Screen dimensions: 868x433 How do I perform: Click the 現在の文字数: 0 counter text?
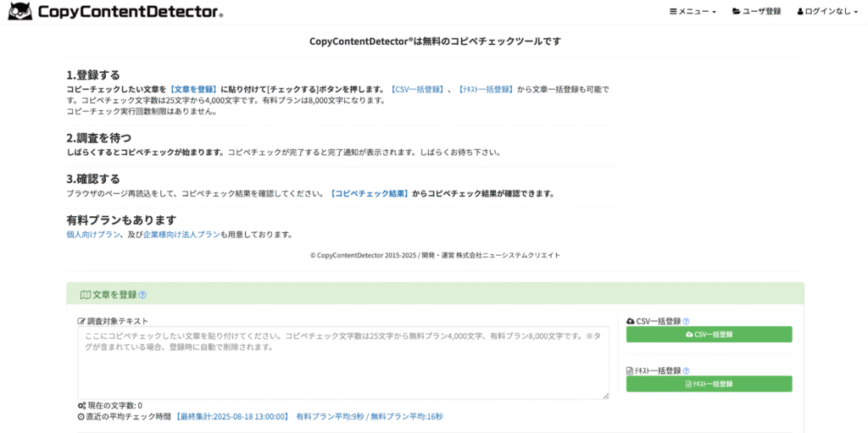(x=114, y=405)
